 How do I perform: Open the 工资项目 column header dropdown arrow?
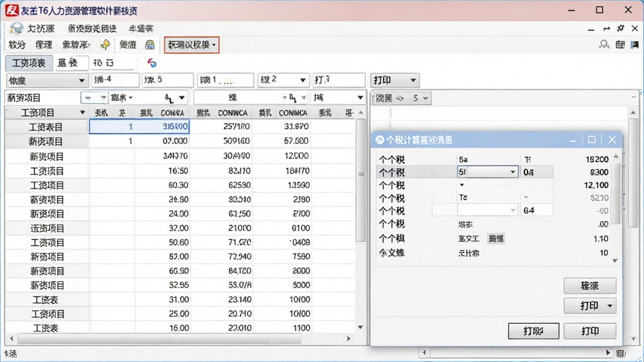[82, 112]
